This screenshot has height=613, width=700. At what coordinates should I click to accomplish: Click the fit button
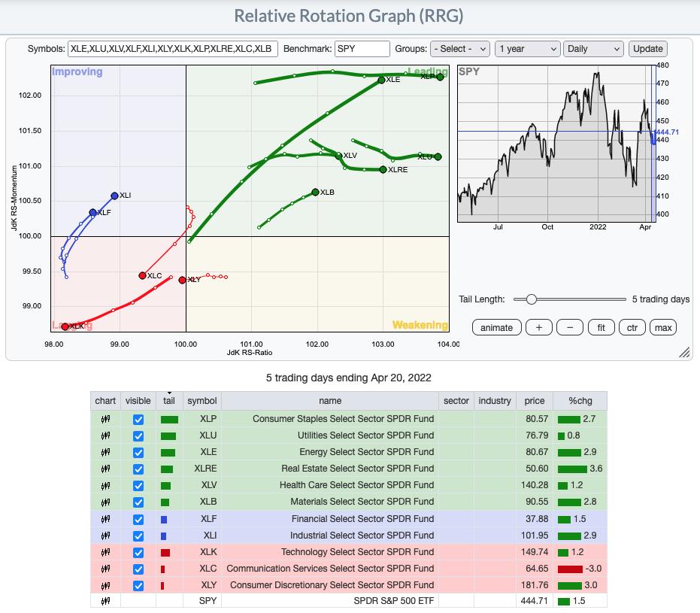[x=602, y=328]
